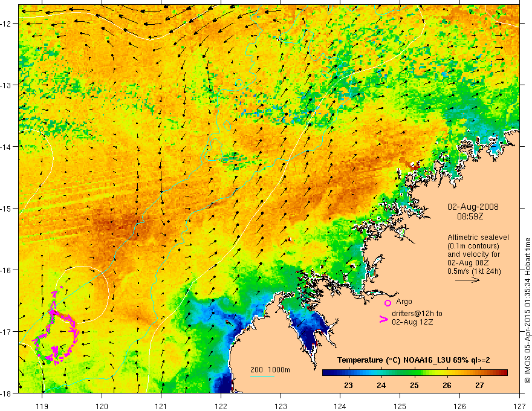Click the '08:59Z' time label

coord(470,216)
